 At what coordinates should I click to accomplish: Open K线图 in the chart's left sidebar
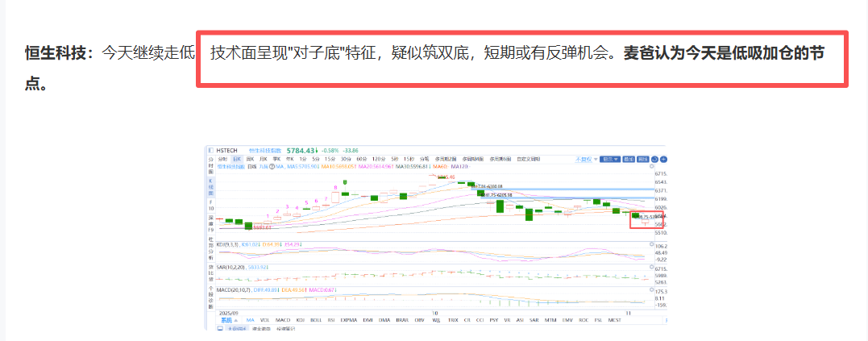(x=210, y=186)
